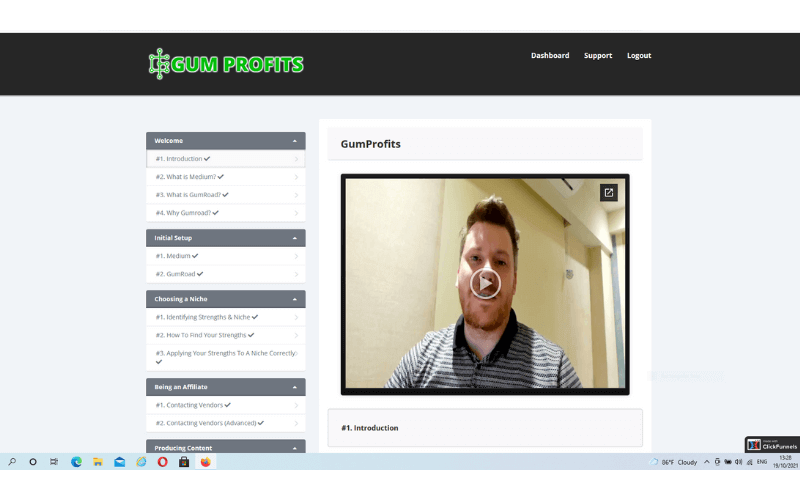The height and width of the screenshot is (500, 800).
Task: Play the introduction video
Action: (485, 283)
